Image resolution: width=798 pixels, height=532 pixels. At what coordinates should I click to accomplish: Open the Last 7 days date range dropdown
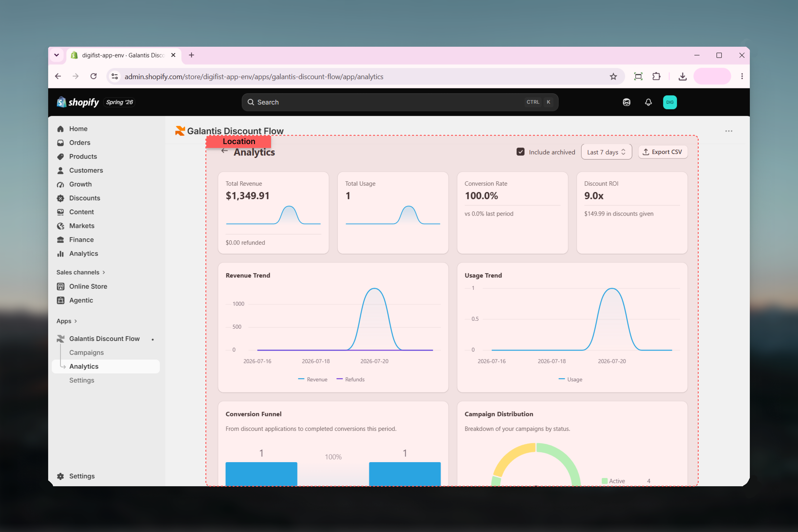pos(606,152)
